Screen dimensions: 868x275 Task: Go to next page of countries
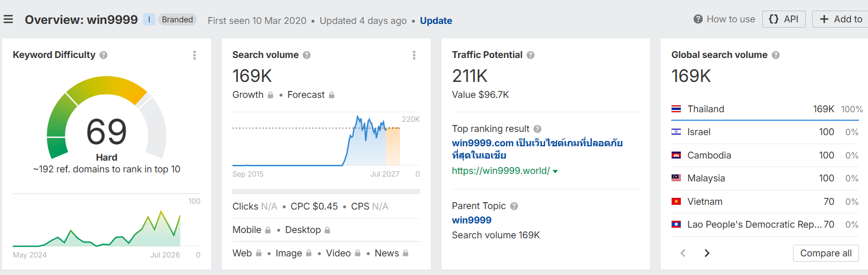(x=707, y=253)
